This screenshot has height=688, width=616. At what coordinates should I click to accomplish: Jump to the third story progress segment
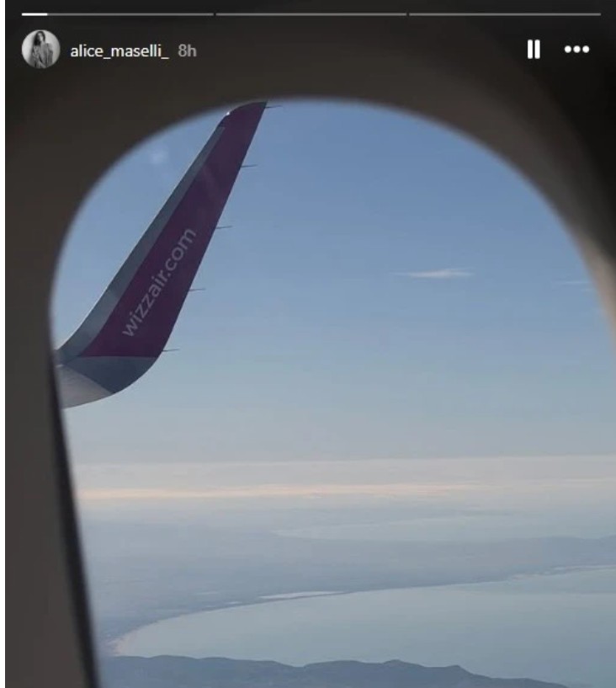click(505, 14)
